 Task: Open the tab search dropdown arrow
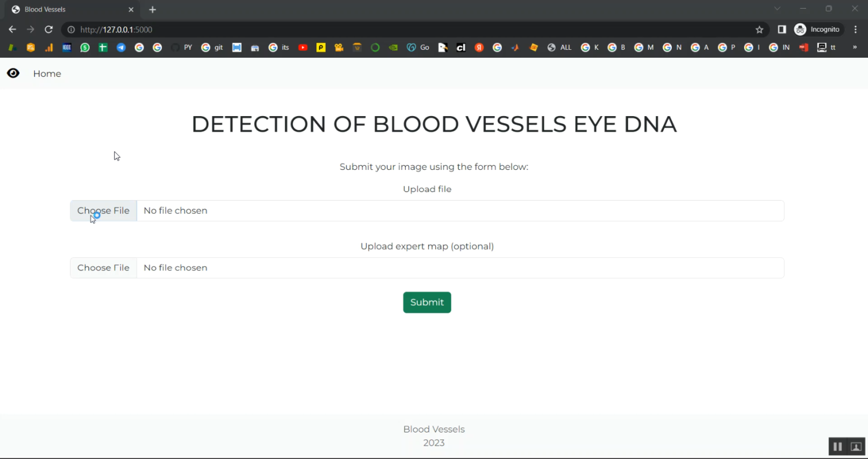[777, 9]
